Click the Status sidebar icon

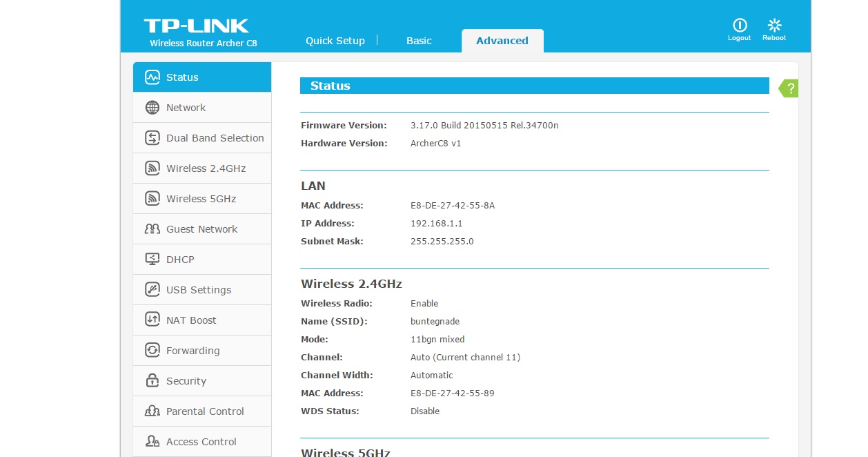(x=152, y=77)
